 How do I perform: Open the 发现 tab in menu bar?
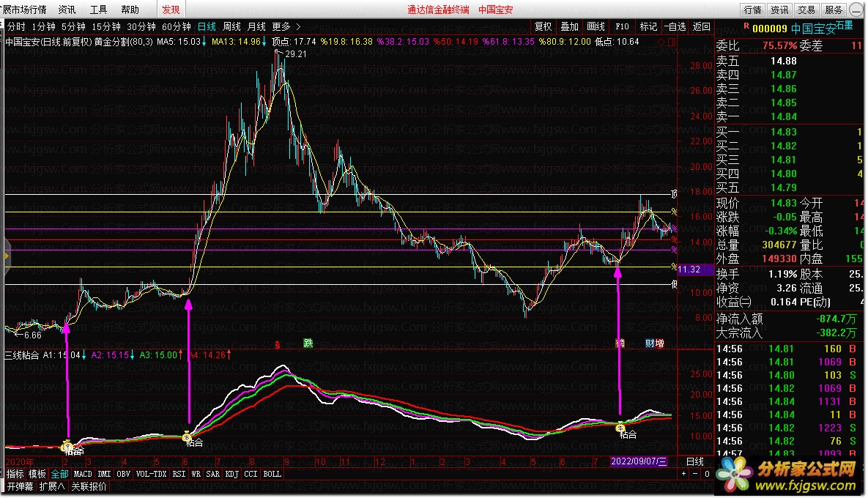coord(171,10)
